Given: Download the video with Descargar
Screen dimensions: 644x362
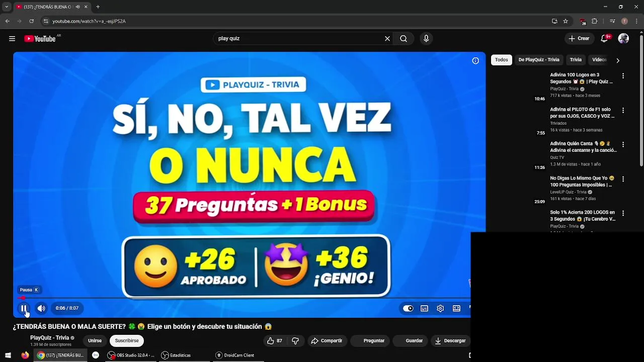Looking at the screenshot, I should pyautogui.click(x=450, y=341).
